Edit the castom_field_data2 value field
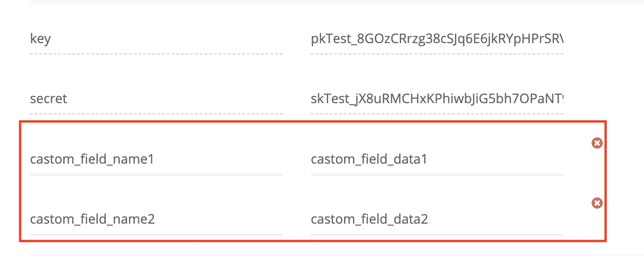The image size is (644, 256). [x=437, y=219]
